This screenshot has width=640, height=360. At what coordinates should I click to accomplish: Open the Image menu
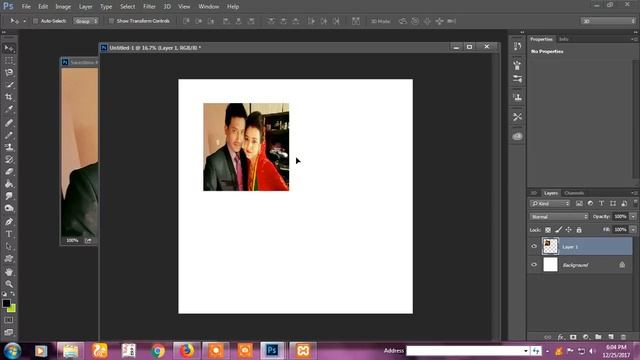pos(63,7)
